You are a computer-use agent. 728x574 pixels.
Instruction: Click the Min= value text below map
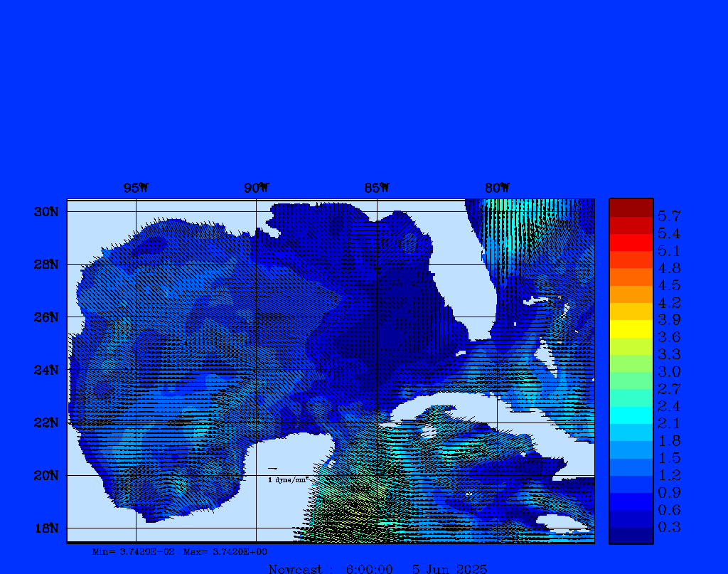[133, 551]
